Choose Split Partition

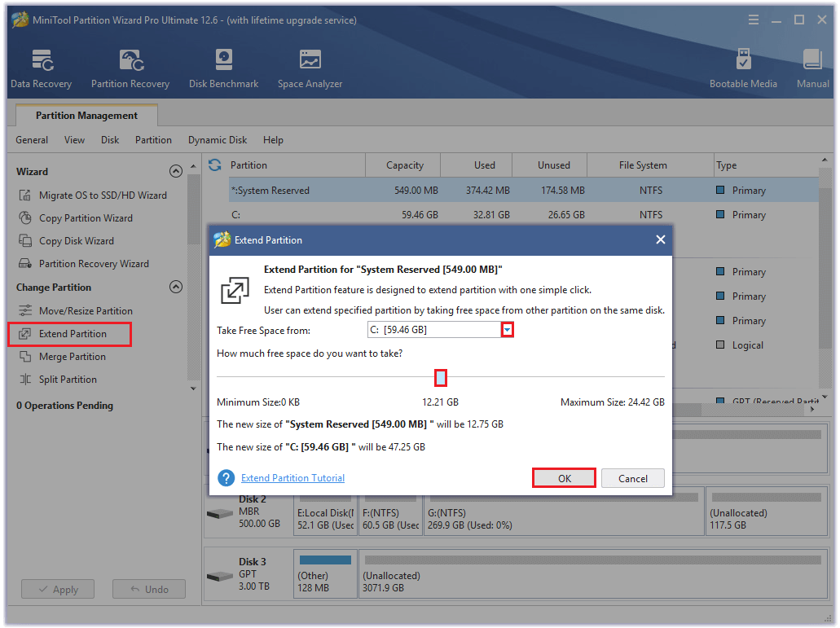pos(58,379)
